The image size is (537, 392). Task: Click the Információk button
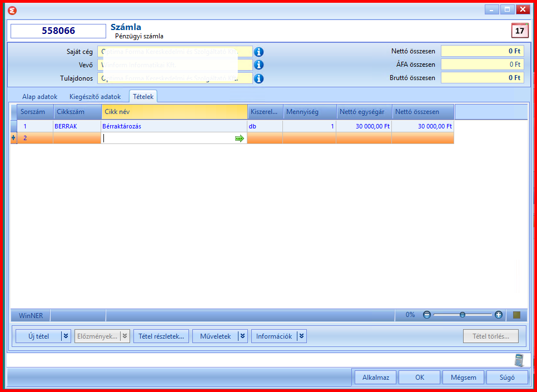(x=274, y=336)
